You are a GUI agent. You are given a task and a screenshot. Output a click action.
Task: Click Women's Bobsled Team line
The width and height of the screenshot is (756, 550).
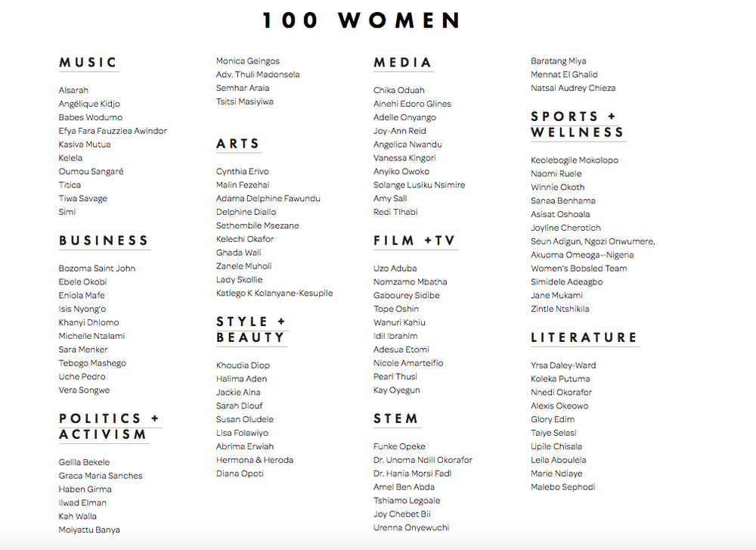[x=578, y=269]
